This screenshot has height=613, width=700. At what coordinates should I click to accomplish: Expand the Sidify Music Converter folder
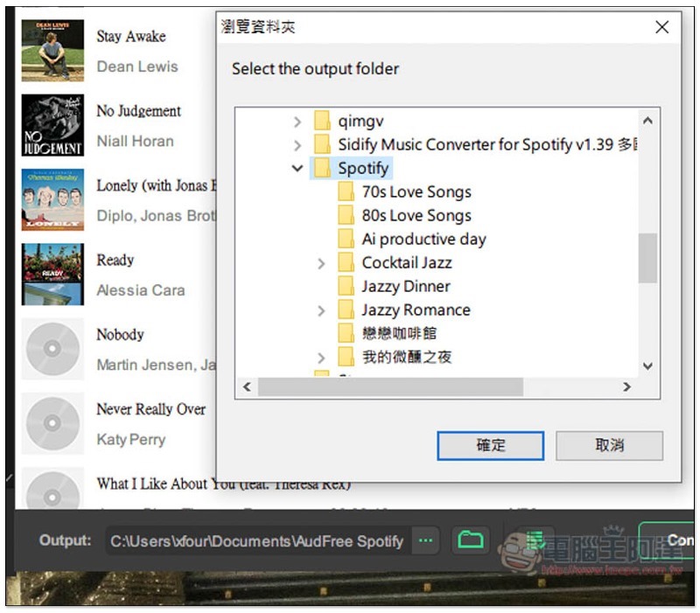297,145
